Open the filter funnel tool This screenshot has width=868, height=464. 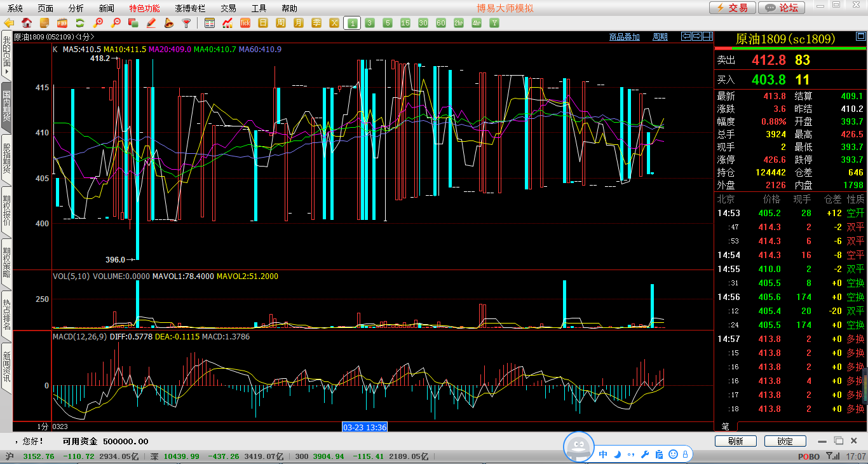(x=187, y=23)
